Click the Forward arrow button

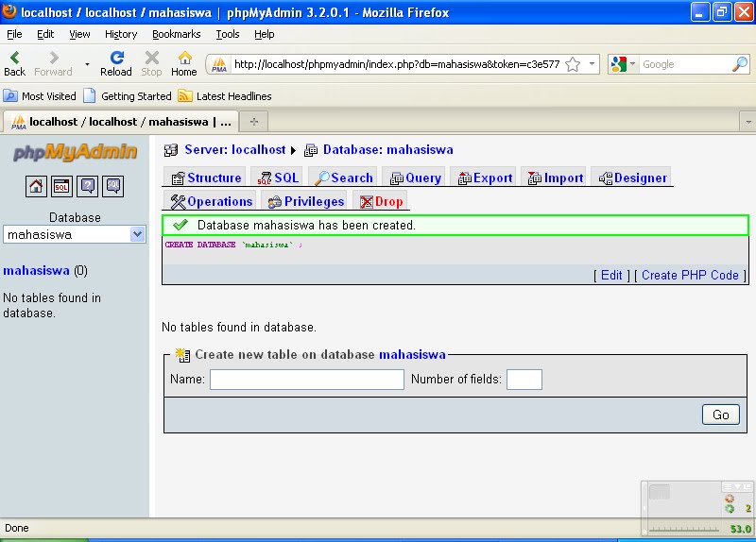[53, 63]
